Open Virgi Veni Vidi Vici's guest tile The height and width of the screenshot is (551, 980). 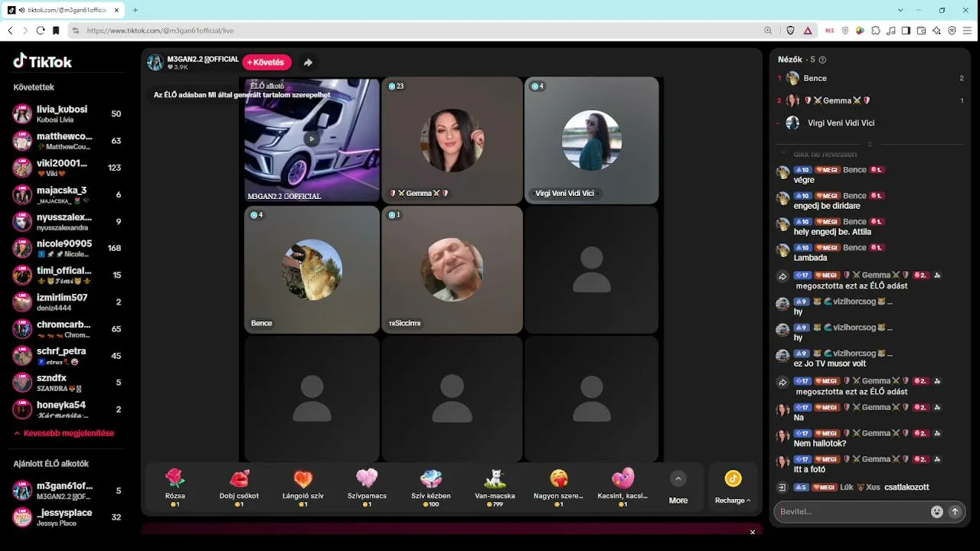(x=591, y=140)
